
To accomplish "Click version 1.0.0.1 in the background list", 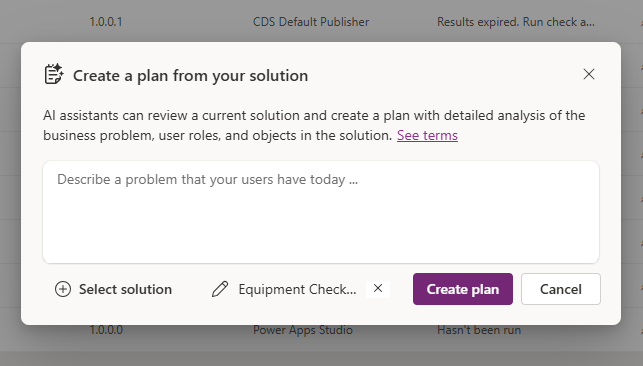I will [106, 22].
